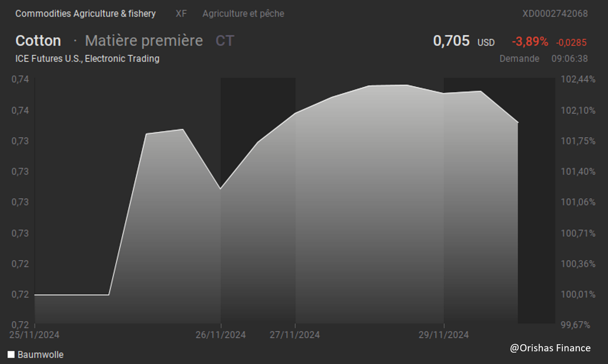Click the -0,0285 absolute change value

point(571,42)
